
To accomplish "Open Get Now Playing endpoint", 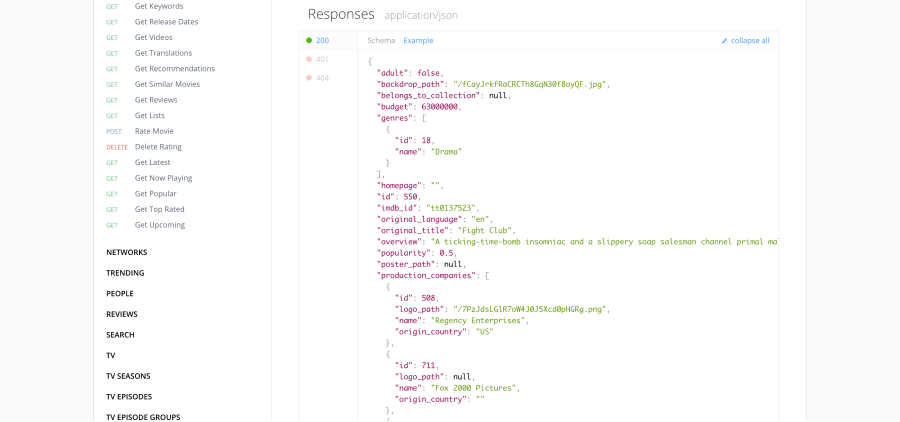I will 163,178.
